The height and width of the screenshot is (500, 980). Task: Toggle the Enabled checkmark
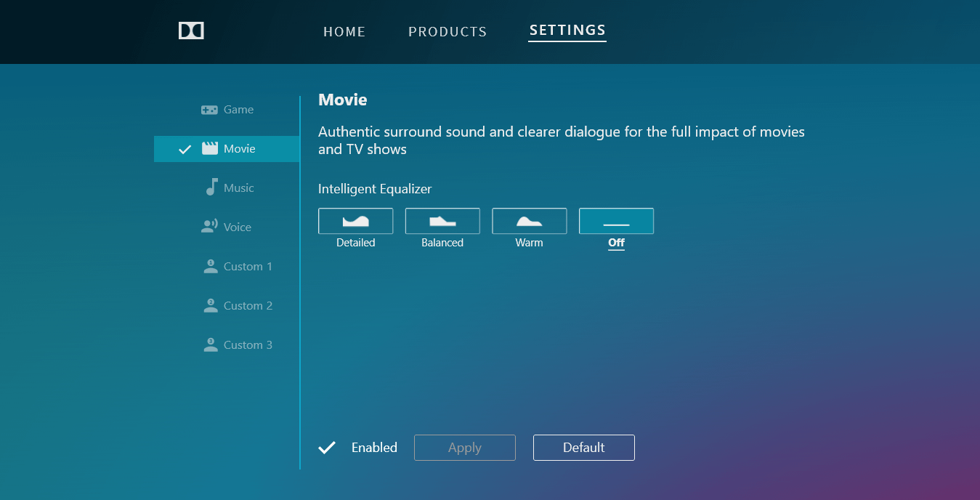pos(327,448)
